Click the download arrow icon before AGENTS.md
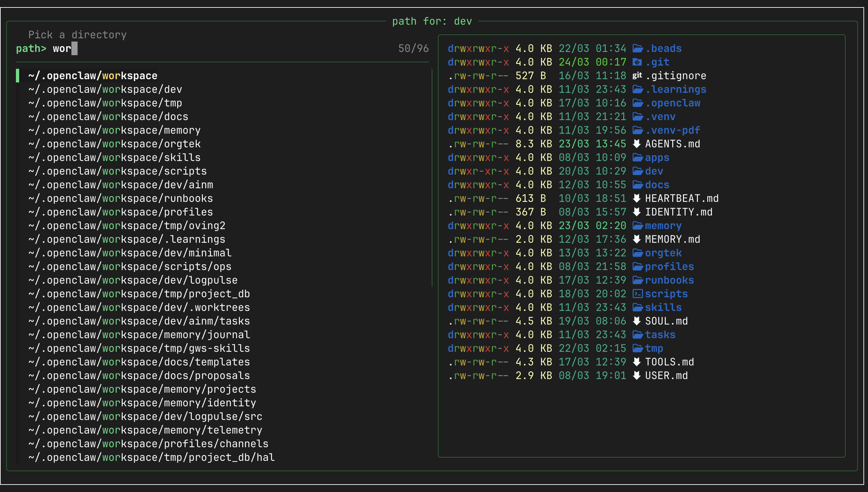 (x=637, y=144)
